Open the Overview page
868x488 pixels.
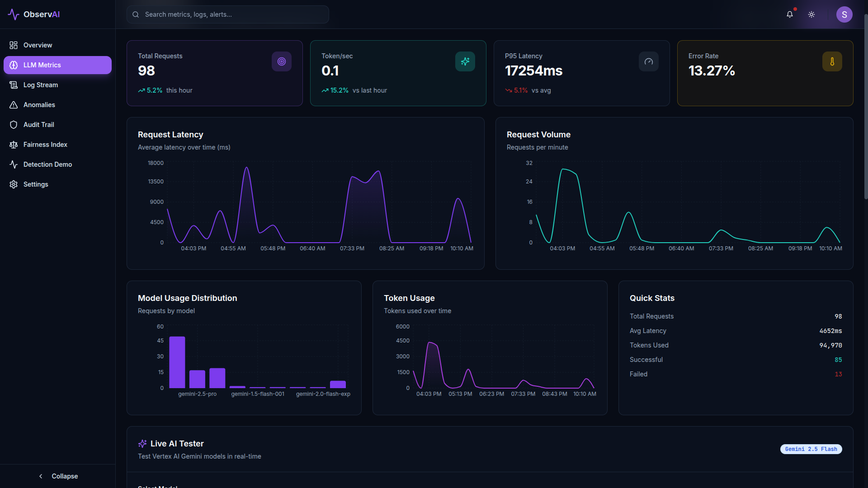[x=38, y=45]
